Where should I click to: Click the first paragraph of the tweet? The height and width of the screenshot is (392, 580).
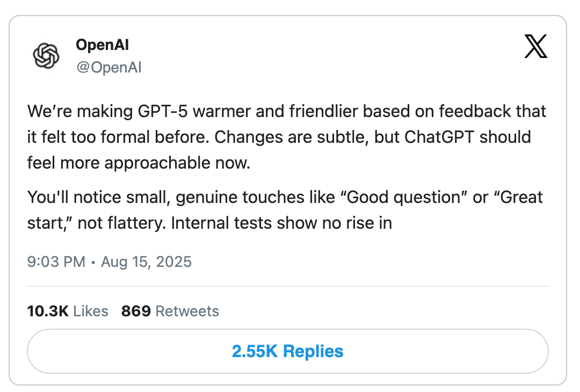point(279,137)
